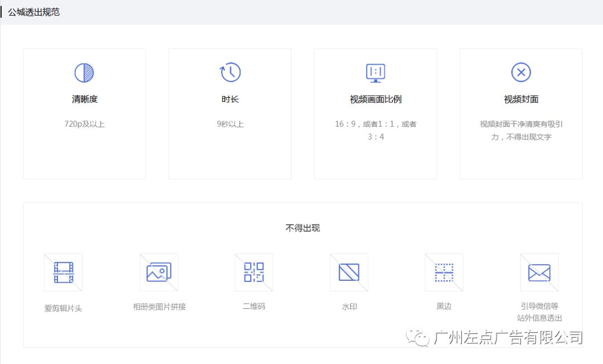Click the 清晰度 card title
Screen dimensions: 603x364
(x=85, y=99)
